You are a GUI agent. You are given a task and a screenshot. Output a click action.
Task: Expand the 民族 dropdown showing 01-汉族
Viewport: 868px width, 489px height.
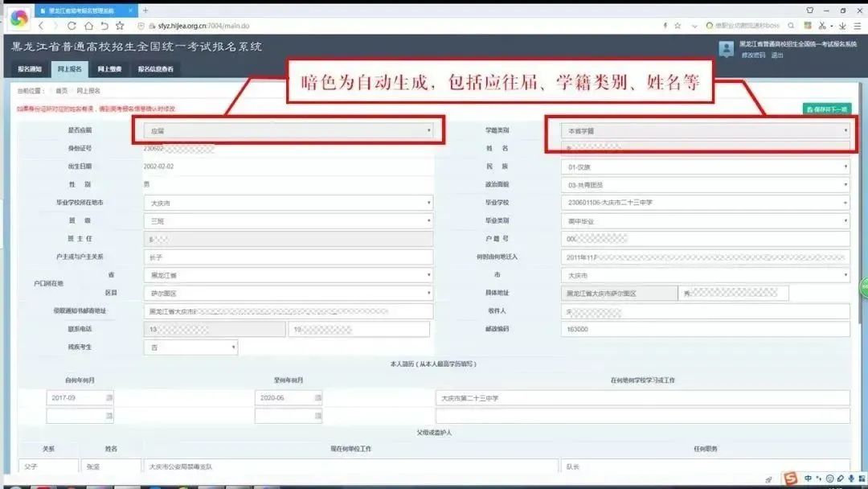(705, 166)
